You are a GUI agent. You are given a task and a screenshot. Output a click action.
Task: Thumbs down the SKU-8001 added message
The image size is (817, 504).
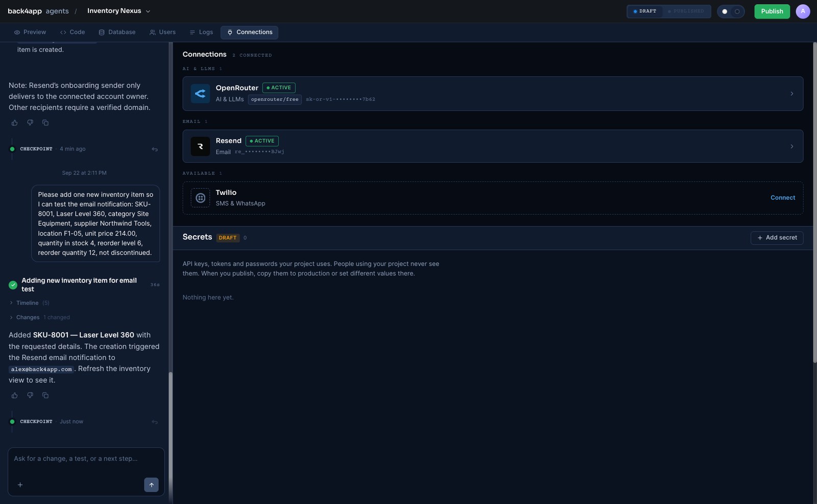point(30,395)
